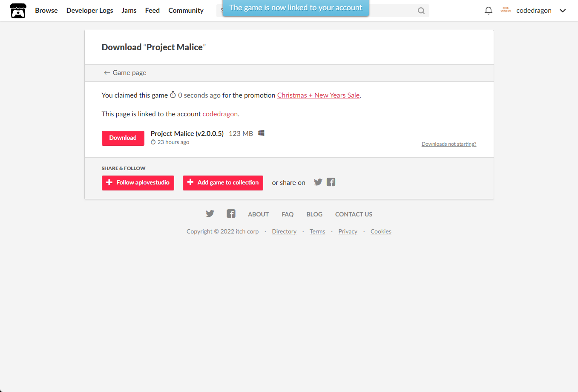
Task: Dismiss the 'game is now linked' notification
Action: (x=296, y=8)
